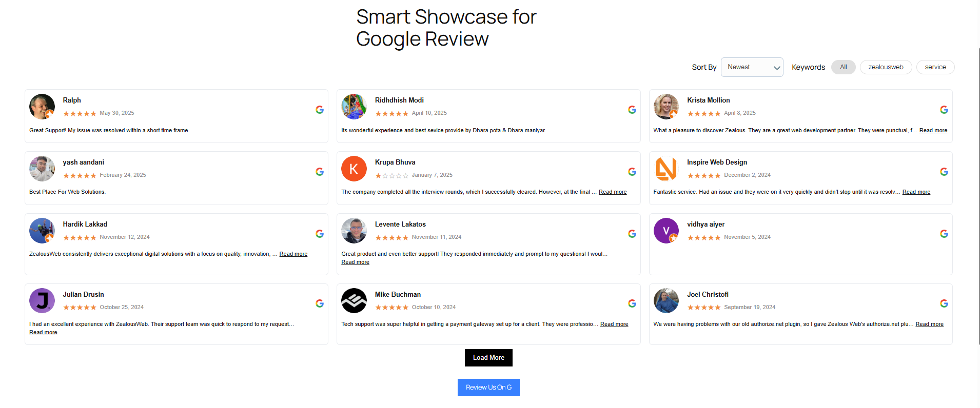This screenshot has height=408, width=980.
Task: Click the Google icon on Krista Mollion's review
Action: tap(944, 110)
